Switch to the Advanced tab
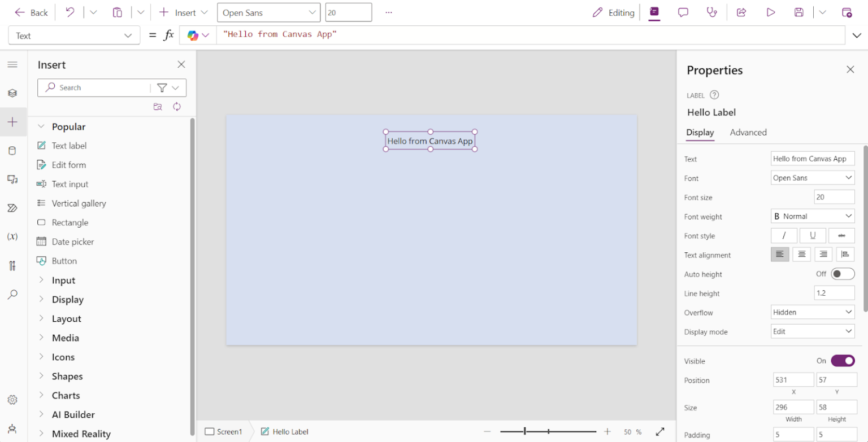This screenshot has height=442, width=868. [748, 132]
